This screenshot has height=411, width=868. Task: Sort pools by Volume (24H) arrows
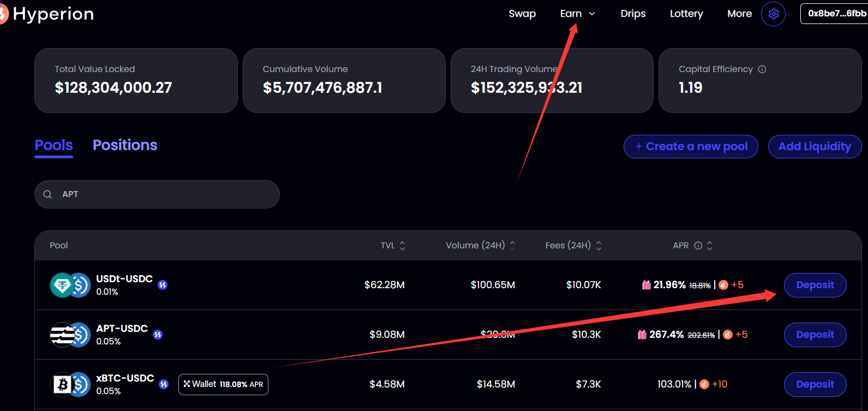(x=512, y=246)
